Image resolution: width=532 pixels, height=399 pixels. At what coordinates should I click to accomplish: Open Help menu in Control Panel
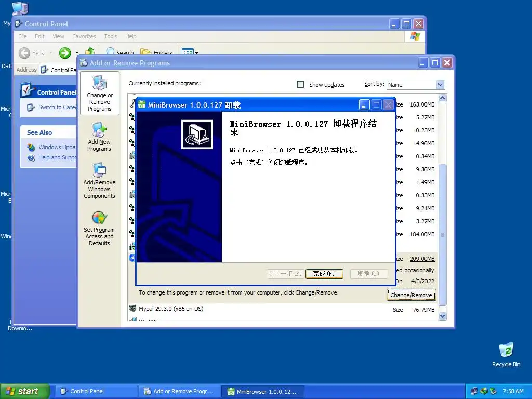[130, 36]
